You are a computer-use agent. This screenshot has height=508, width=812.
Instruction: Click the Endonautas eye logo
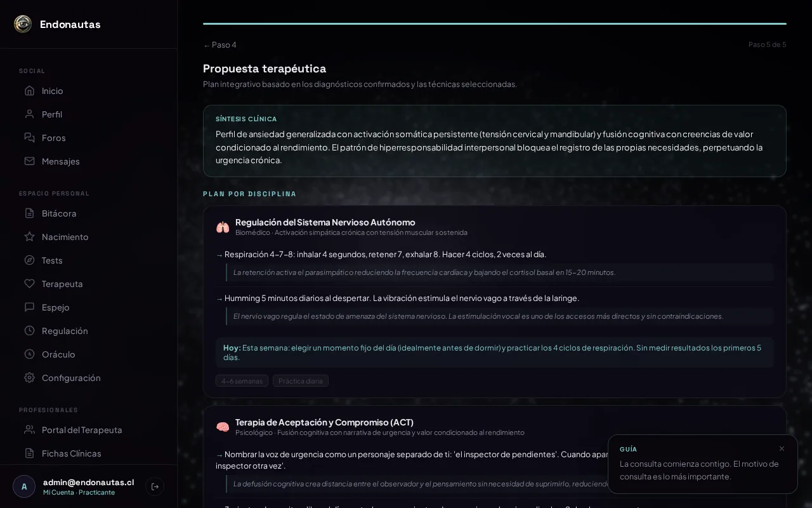[x=23, y=24]
